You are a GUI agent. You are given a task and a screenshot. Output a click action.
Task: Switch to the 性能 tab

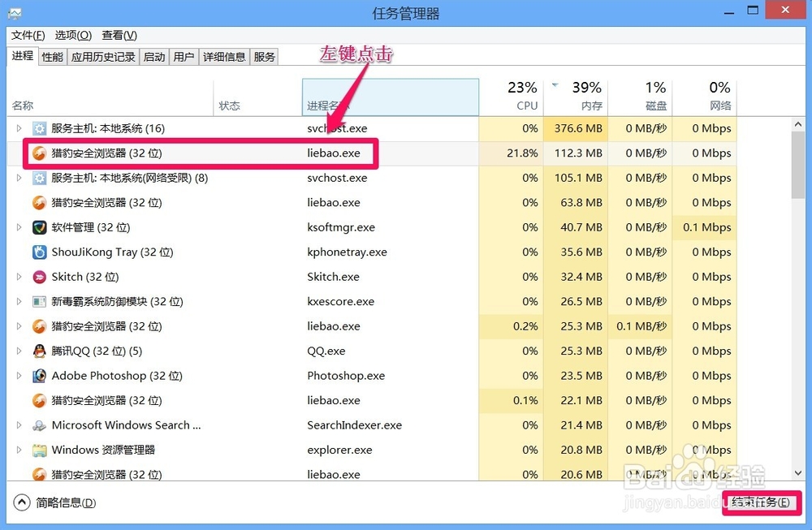point(52,57)
